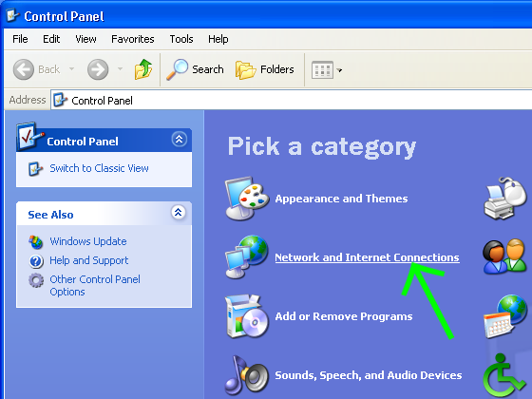Click Switch to Classic View link
The image size is (532, 399).
pos(99,168)
